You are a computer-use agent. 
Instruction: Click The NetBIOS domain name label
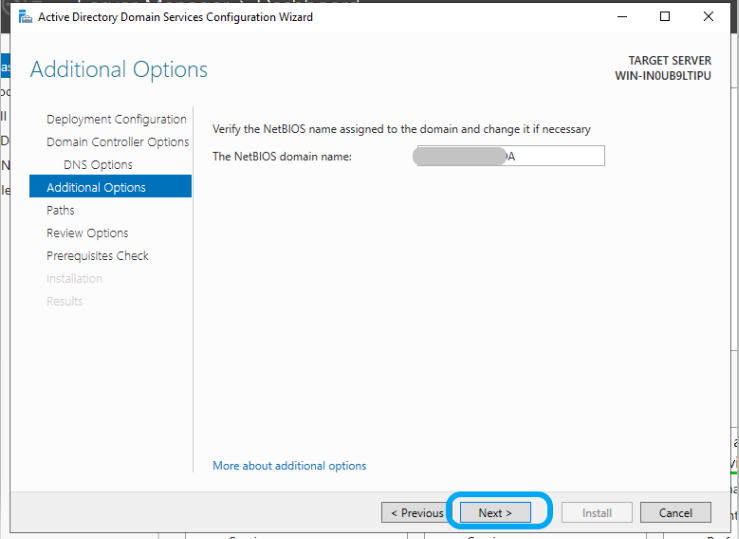coord(282,156)
